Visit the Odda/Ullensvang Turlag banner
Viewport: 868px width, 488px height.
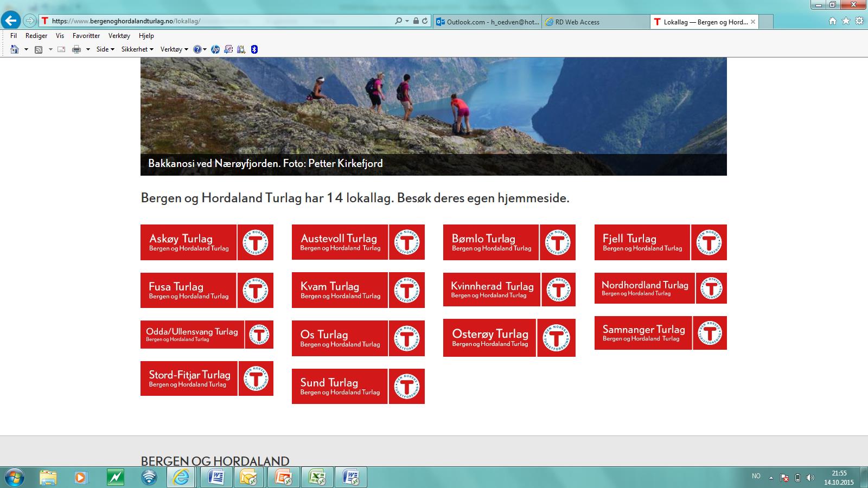point(207,334)
